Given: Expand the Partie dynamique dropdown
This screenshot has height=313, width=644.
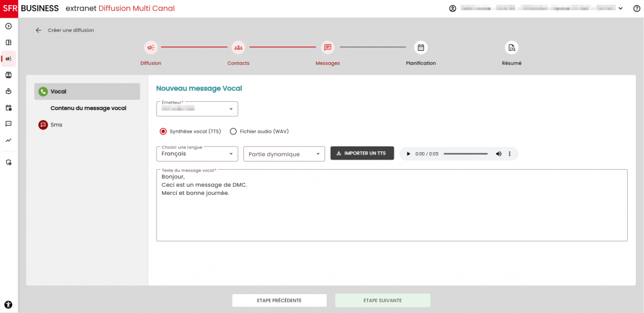Looking at the screenshot, I should pyautogui.click(x=284, y=154).
